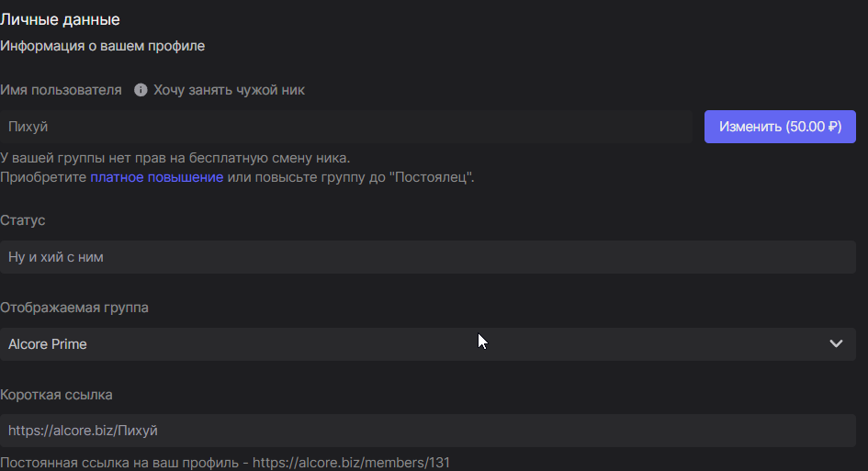
Task: Click the info icon beside username label
Action: (141, 90)
